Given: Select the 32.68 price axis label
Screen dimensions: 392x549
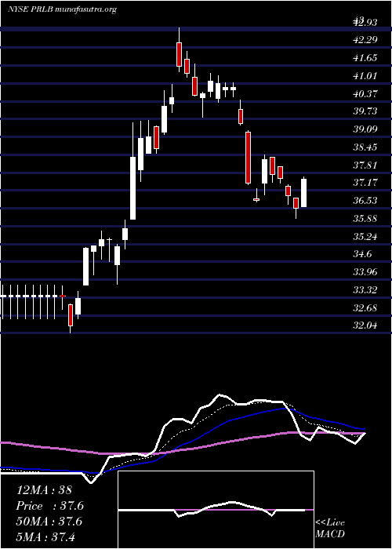Looking at the screenshot, I should (x=365, y=307).
